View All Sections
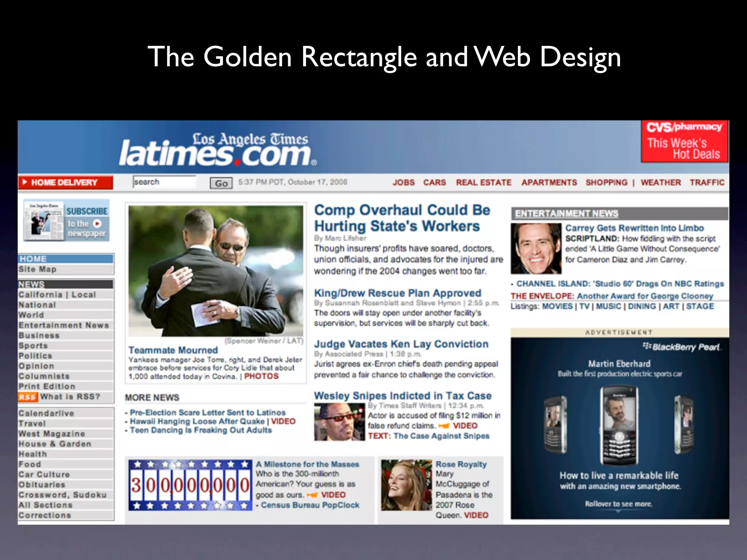This screenshot has width=747, height=560. click(x=46, y=505)
